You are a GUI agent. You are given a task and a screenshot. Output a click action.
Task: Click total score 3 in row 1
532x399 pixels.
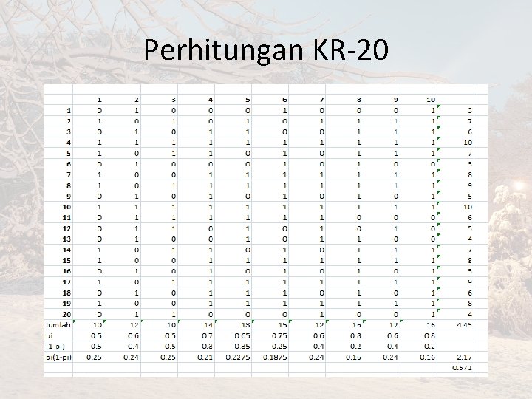tap(470, 111)
